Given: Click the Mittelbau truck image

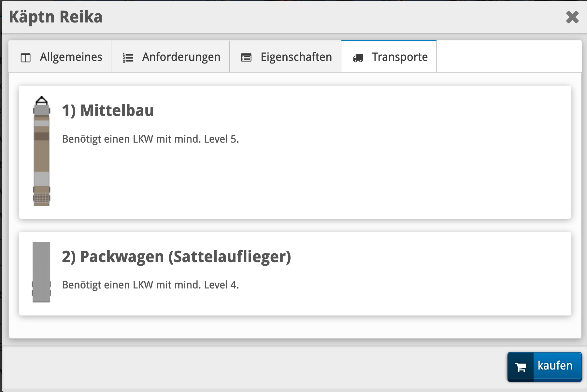Looking at the screenshot, I should pyautogui.click(x=42, y=151).
